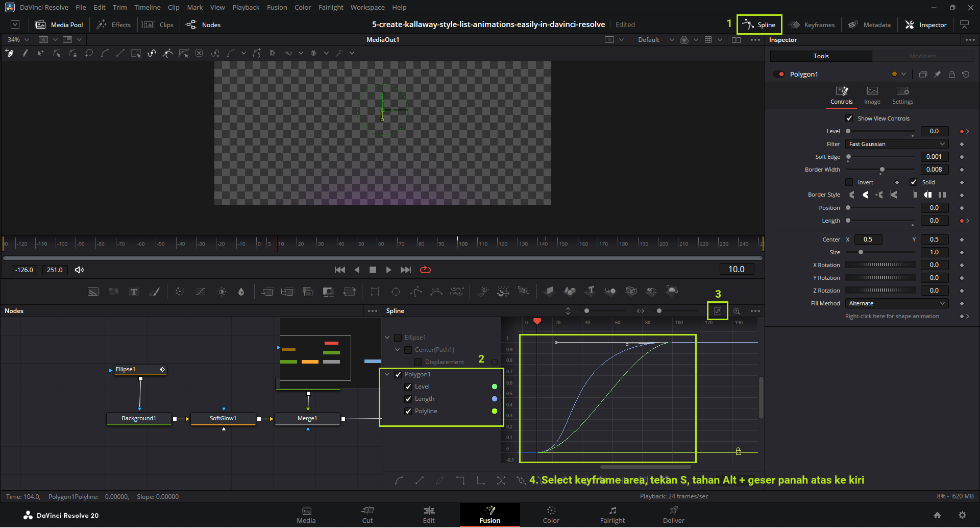Click the loop playback icon
Screen dimensions: 980x528
425,270
